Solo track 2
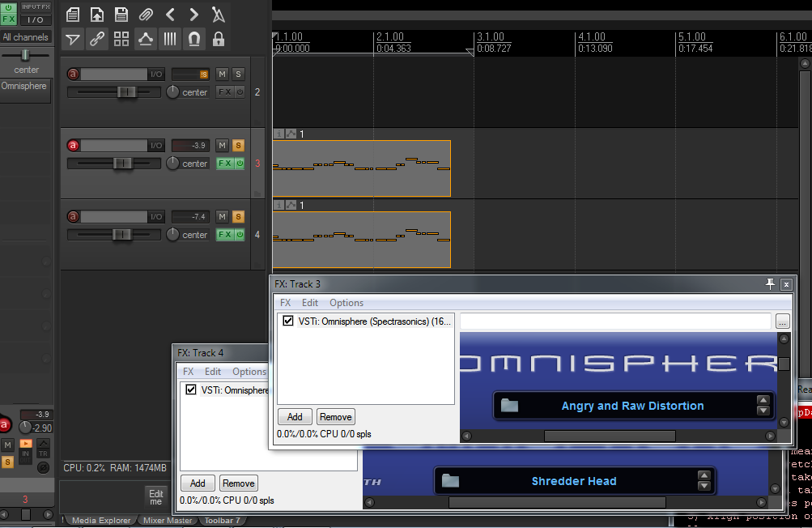The width and height of the screenshot is (812, 528). coord(238,74)
